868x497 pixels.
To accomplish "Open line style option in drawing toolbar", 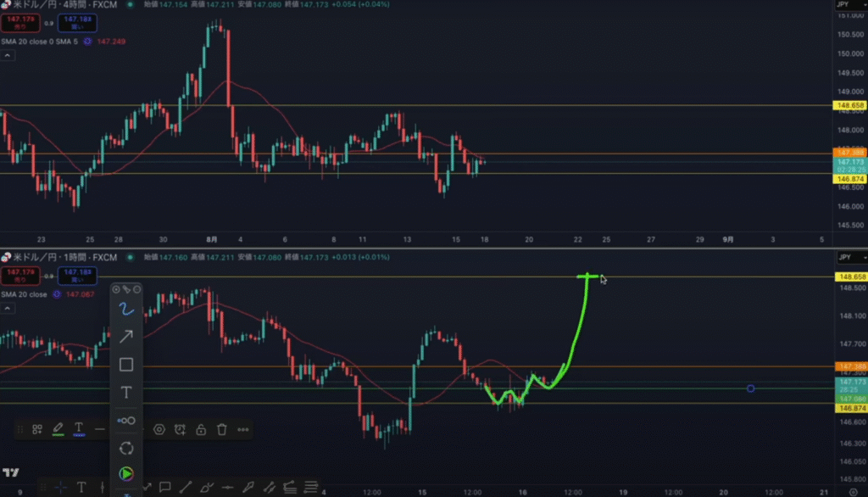I will tap(100, 429).
